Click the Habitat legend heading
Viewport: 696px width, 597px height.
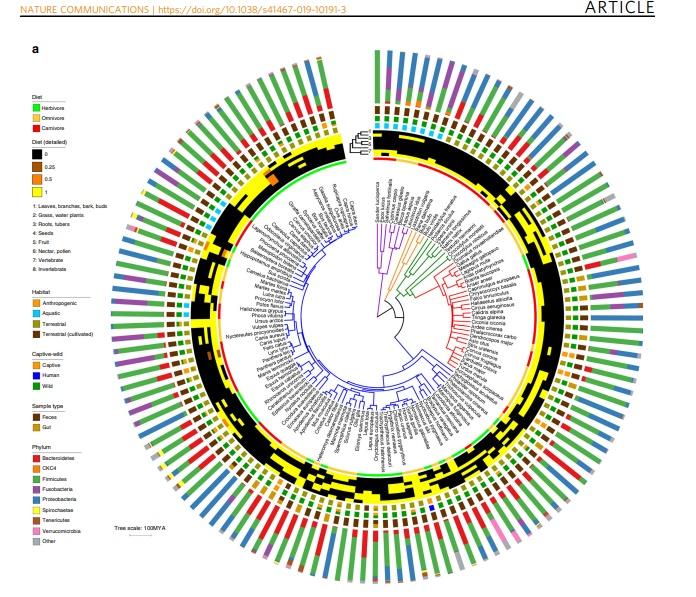41,292
